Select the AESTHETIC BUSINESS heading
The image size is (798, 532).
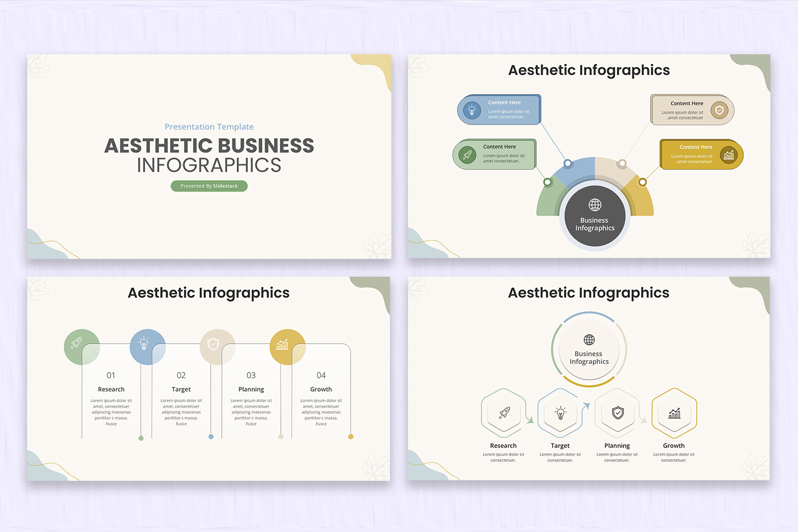coord(209,146)
